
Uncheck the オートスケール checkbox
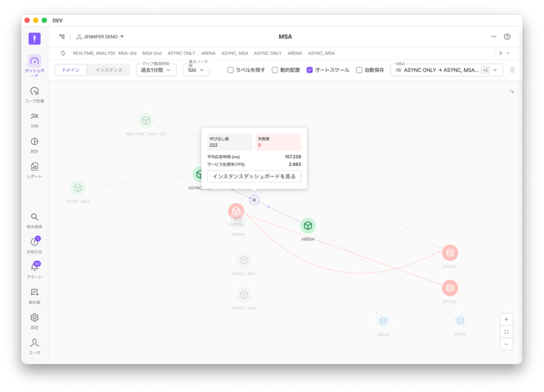(x=310, y=70)
